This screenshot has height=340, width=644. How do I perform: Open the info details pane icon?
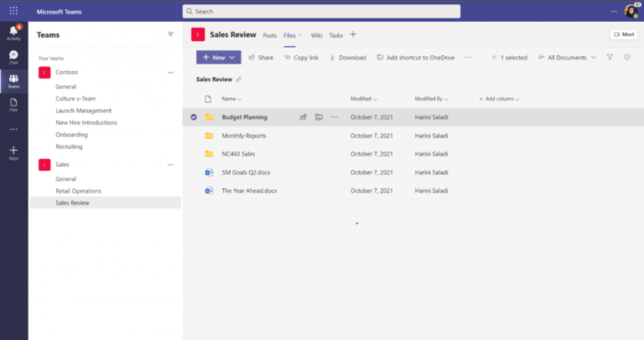626,58
